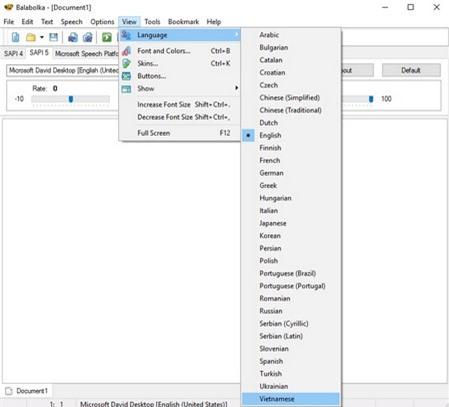Open the Tools menu

[152, 22]
